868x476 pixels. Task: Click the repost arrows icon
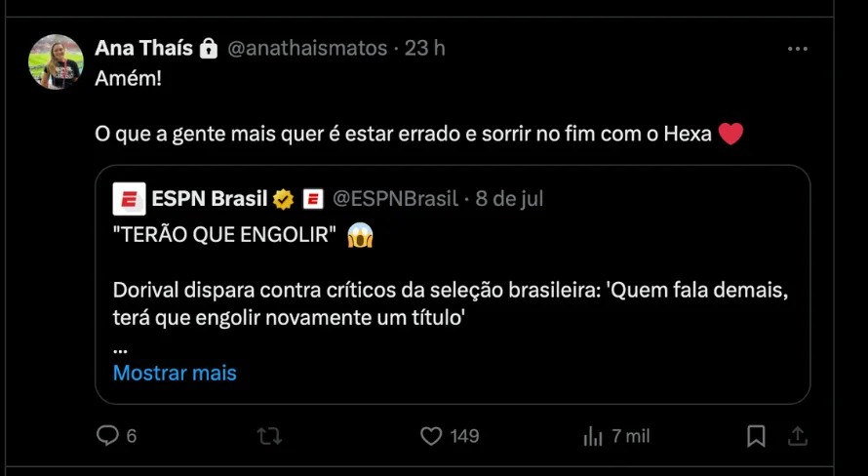(x=268, y=436)
